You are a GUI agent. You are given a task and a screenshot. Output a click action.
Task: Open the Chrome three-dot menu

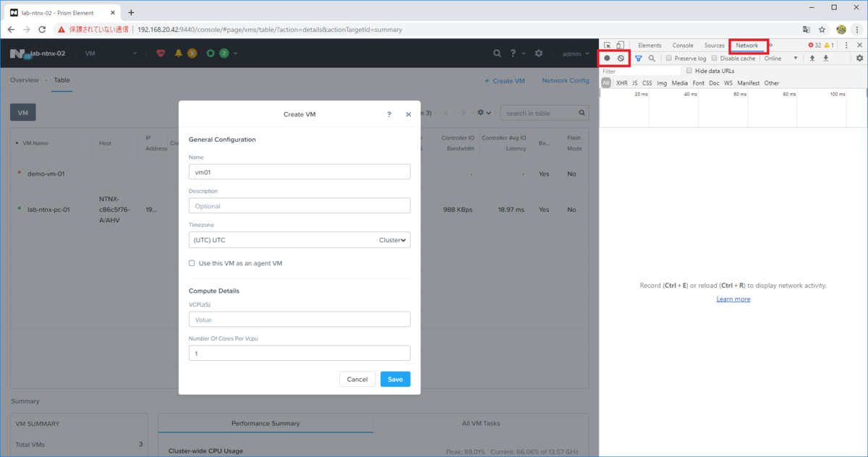[858, 30]
